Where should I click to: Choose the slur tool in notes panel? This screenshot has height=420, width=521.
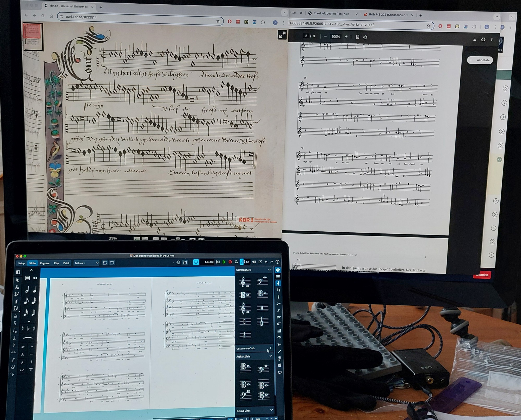tap(28, 338)
